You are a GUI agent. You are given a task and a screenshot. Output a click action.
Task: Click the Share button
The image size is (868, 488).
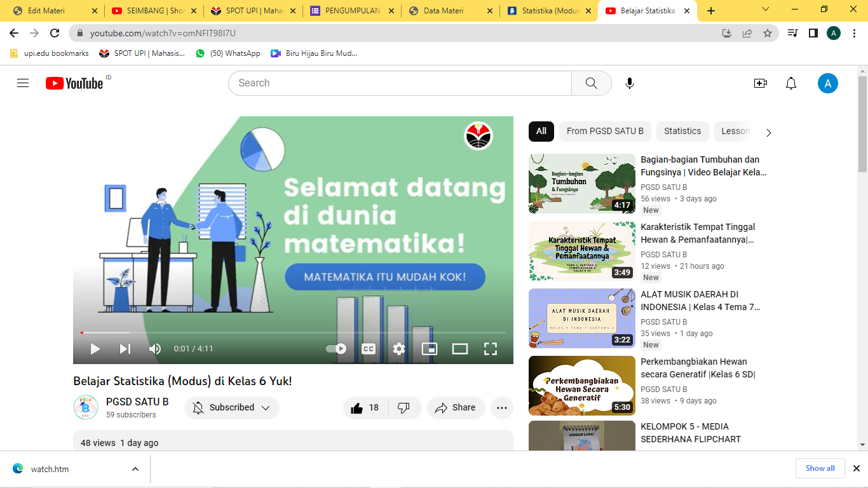coord(456,408)
